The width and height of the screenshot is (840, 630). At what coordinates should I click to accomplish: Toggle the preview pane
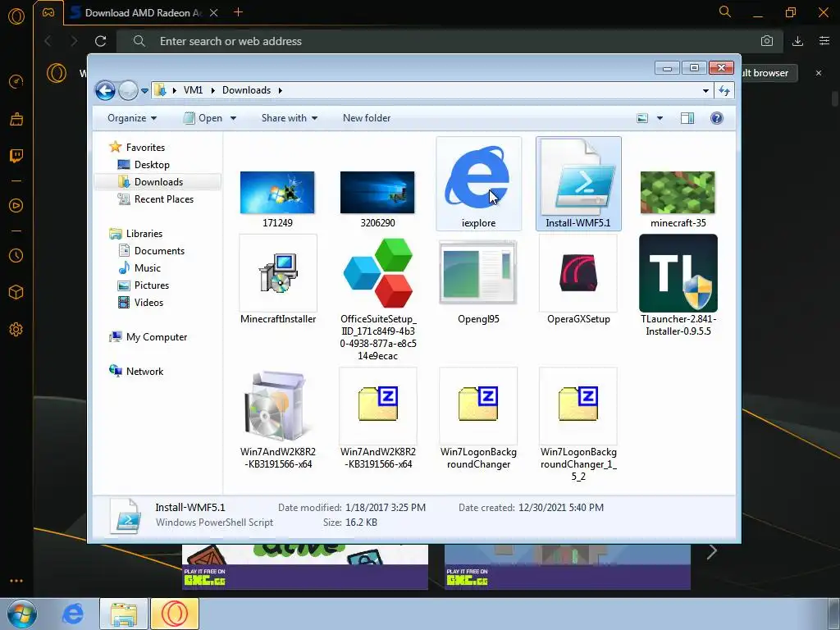(687, 118)
